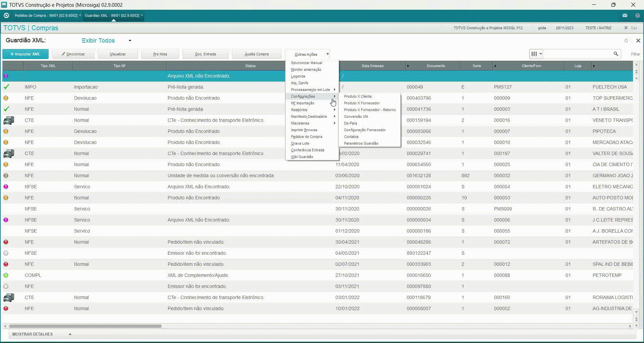Click red status dot for document 000008007
This screenshot has width=644, height=343.
point(6,308)
